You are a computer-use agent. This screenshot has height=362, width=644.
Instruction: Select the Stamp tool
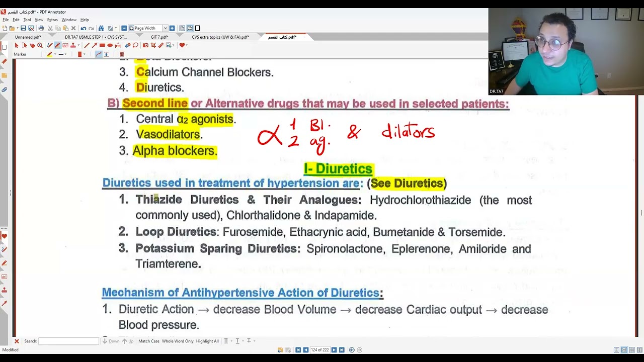(73, 45)
